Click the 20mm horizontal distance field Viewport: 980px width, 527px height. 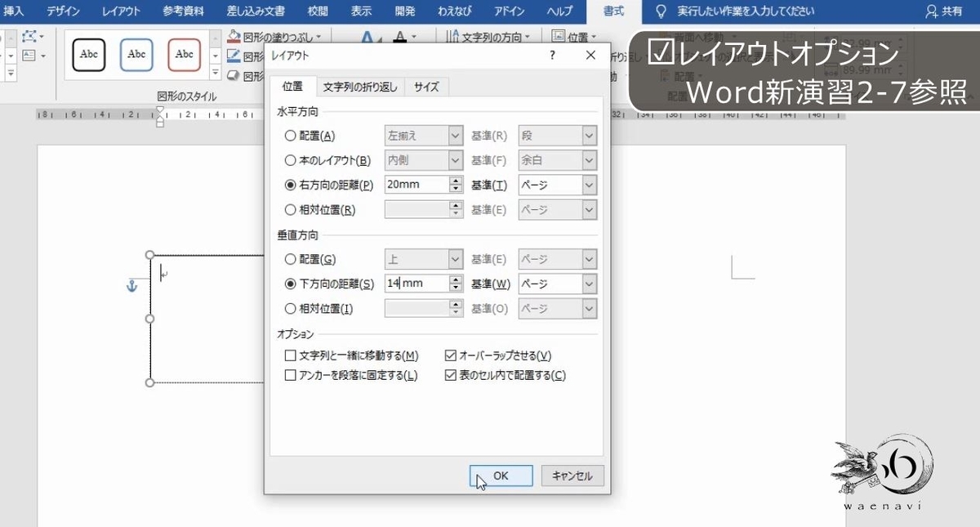point(416,185)
